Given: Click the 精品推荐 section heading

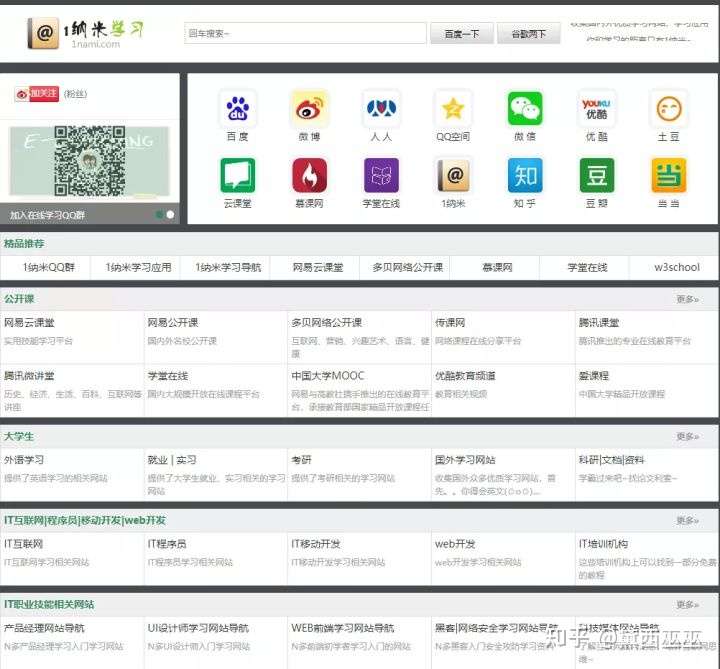Looking at the screenshot, I should pos(24,244).
